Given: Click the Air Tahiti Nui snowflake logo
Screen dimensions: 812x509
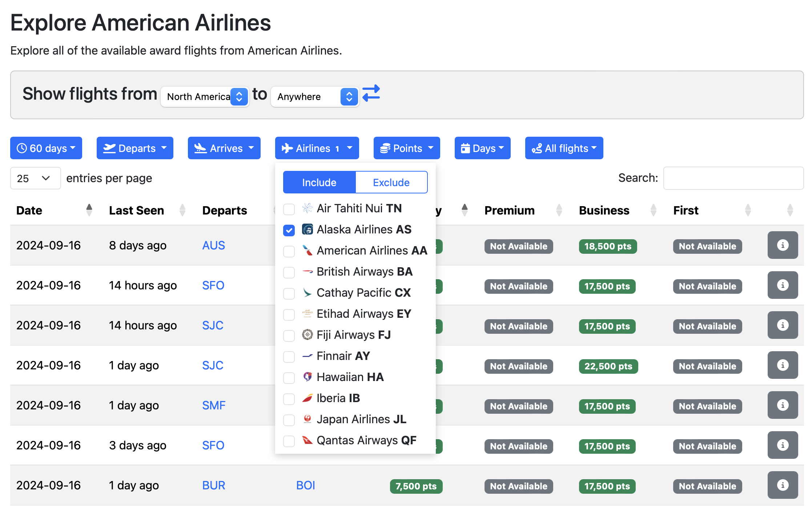Looking at the screenshot, I should pyautogui.click(x=307, y=208).
